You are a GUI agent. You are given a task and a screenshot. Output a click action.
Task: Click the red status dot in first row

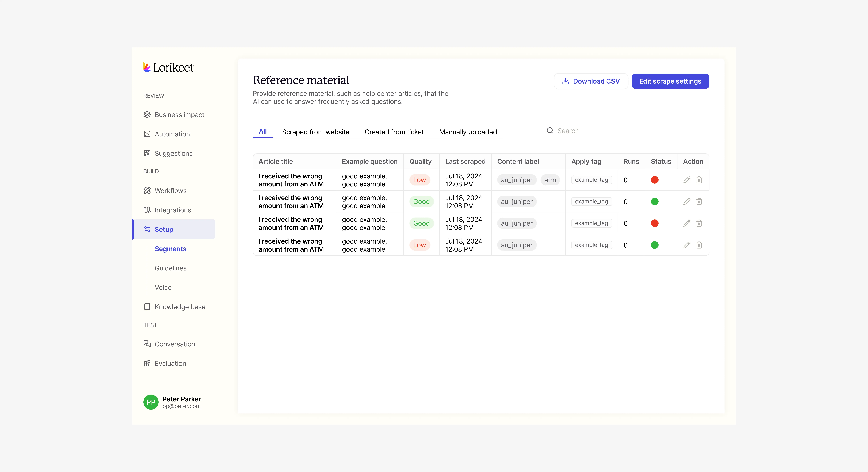[654, 180]
